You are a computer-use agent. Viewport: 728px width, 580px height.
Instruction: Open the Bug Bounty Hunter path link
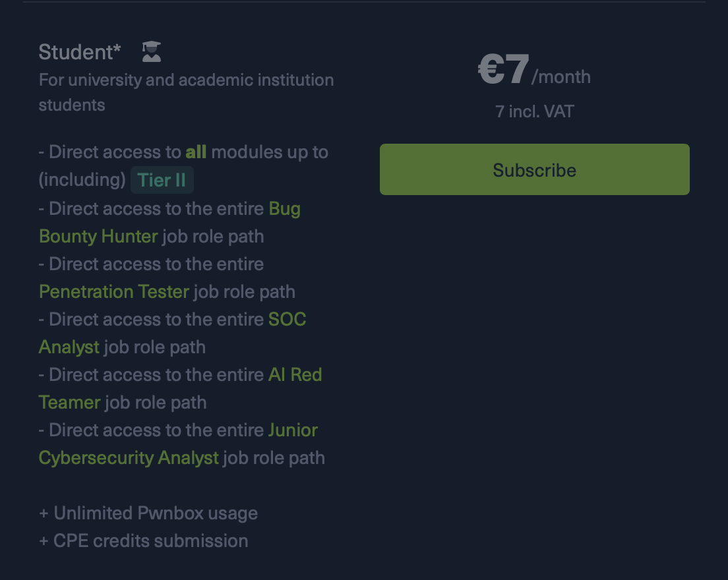coord(170,222)
